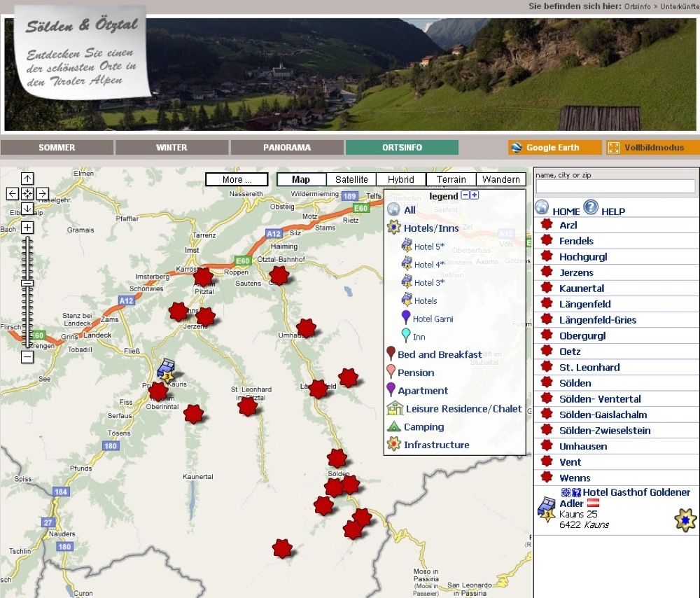
Task: Filter by Hotel 3* icon in legend
Action: [406, 281]
